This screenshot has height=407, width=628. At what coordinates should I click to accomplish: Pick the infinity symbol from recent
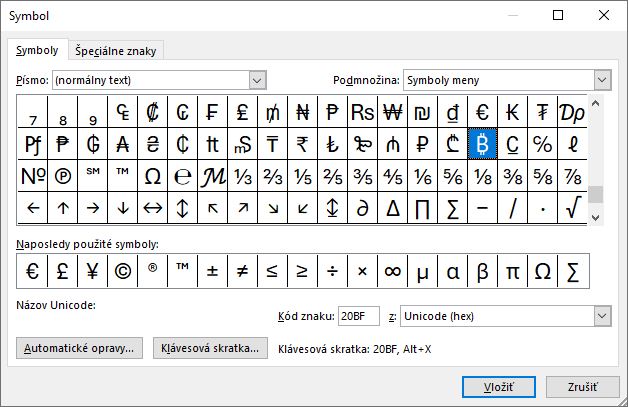(x=392, y=271)
